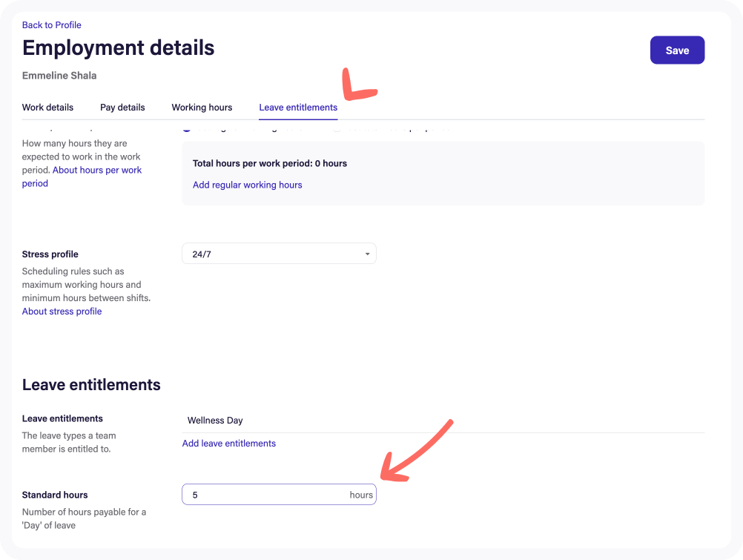Go to the Working hours tab
Screen dimensions: 743x560
click(x=202, y=108)
